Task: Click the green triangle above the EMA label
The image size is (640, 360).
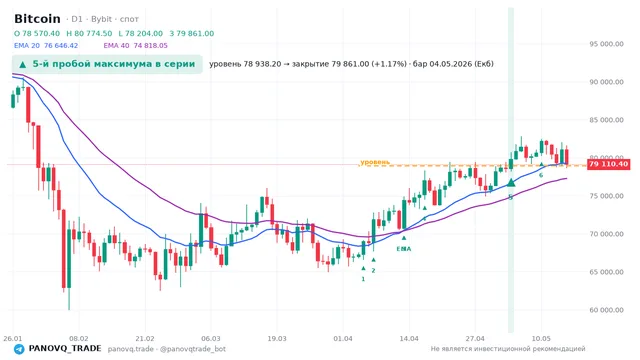Action: tap(404, 238)
